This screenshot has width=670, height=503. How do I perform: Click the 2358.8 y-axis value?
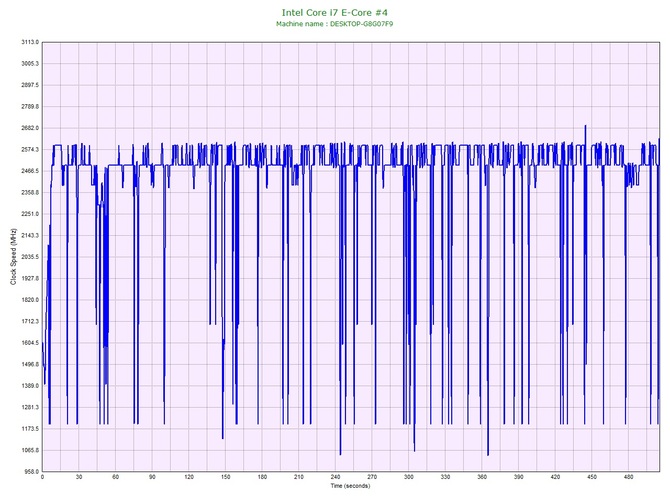pos(30,192)
